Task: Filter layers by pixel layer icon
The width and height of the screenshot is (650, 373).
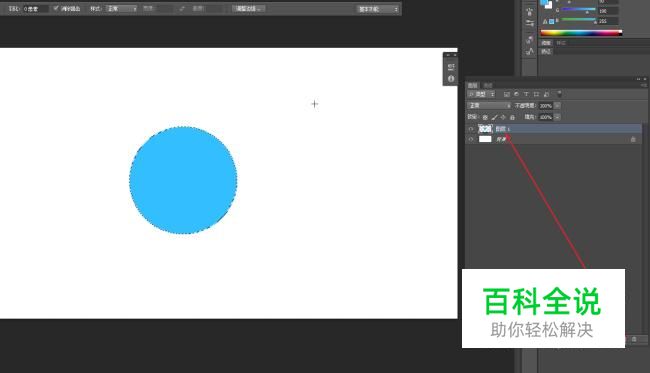Action: pyautogui.click(x=506, y=94)
